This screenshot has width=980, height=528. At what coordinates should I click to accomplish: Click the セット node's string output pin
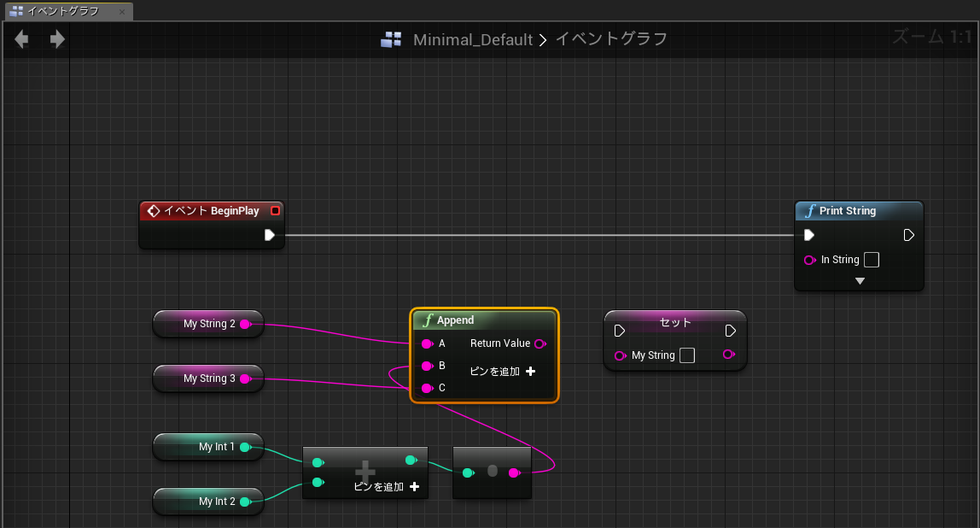pos(729,354)
